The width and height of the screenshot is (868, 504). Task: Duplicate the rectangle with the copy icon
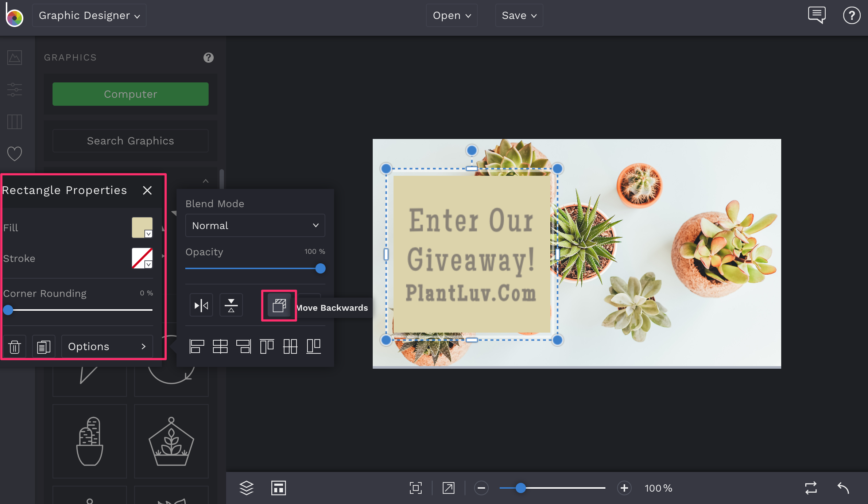click(x=43, y=346)
